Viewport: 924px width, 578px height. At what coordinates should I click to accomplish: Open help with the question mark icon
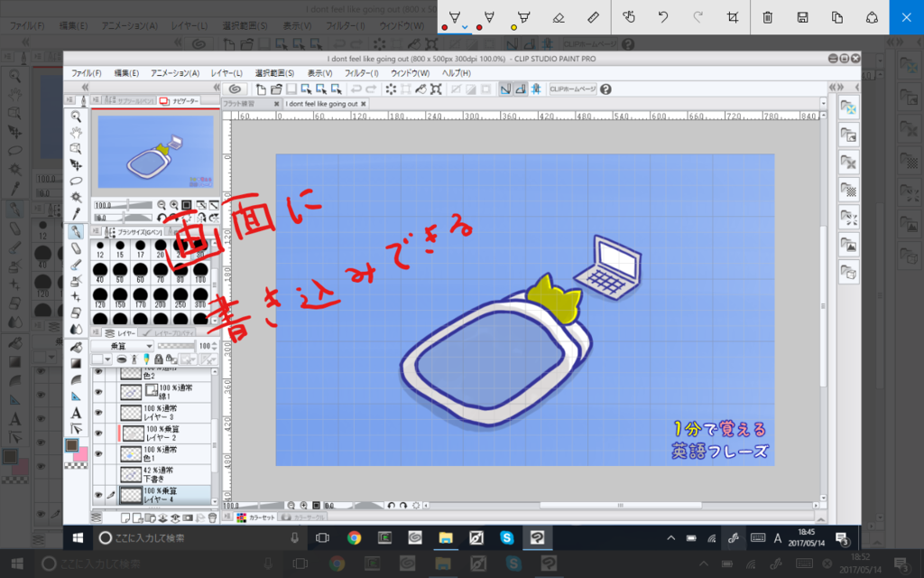tap(605, 89)
